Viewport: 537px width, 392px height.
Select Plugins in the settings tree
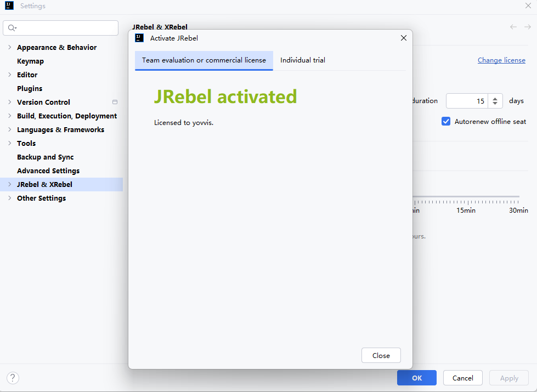[30, 88]
